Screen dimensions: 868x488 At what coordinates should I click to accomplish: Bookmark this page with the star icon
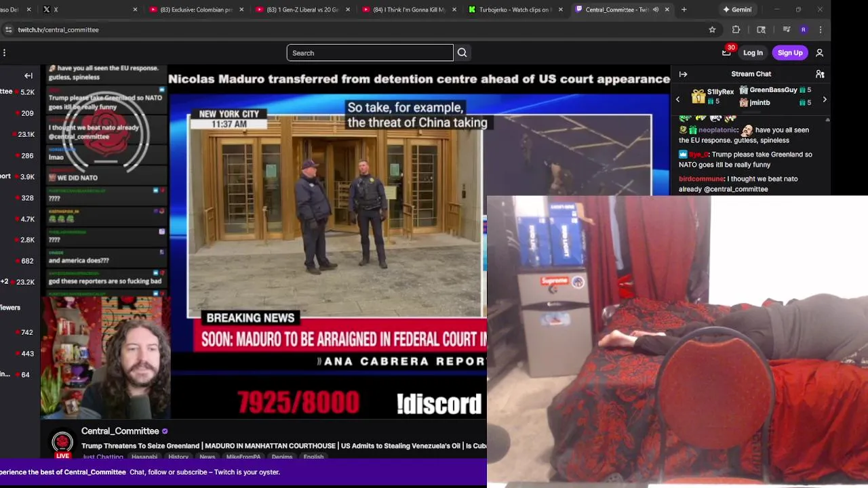(x=712, y=30)
